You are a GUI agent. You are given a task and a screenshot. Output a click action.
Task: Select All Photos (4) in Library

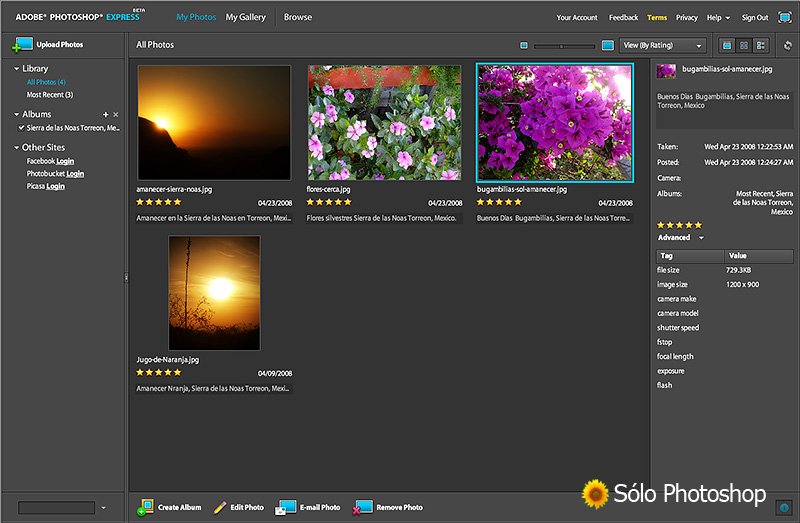tap(46, 82)
